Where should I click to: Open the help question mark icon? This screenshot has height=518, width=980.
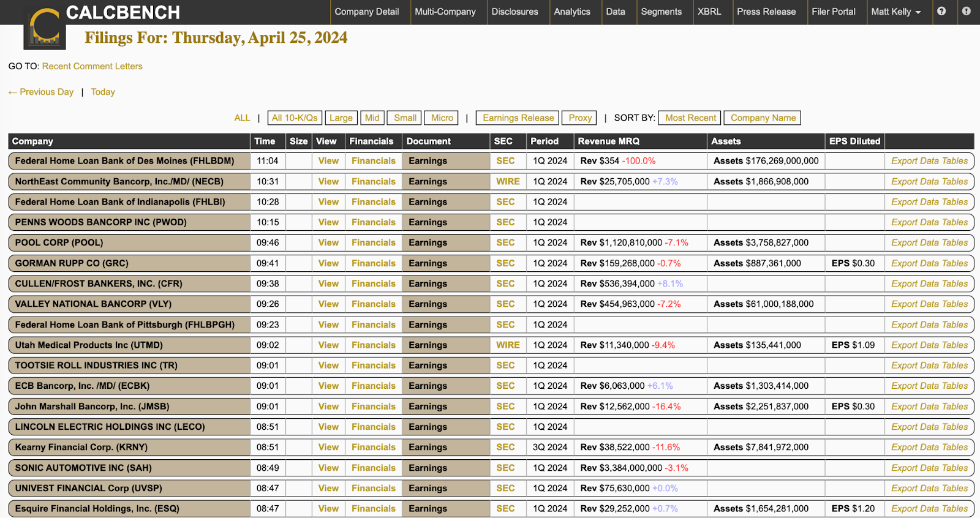click(x=941, y=11)
